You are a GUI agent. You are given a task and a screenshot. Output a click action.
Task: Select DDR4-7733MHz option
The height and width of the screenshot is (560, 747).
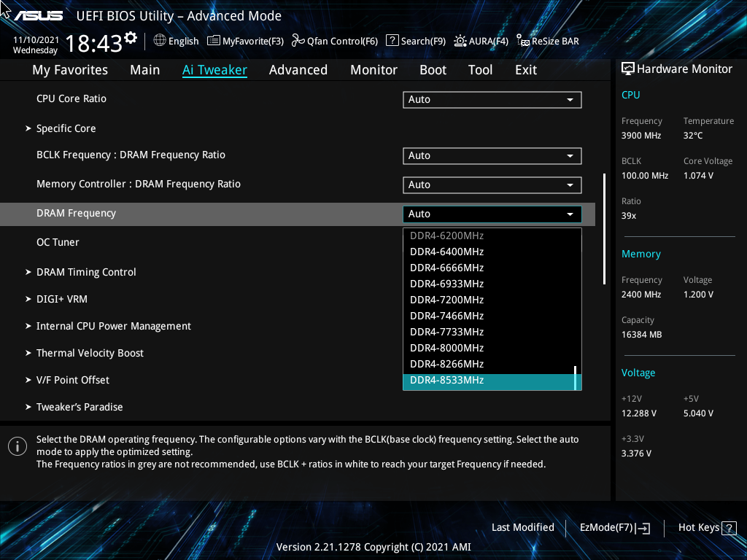pyautogui.click(x=492, y=332)
